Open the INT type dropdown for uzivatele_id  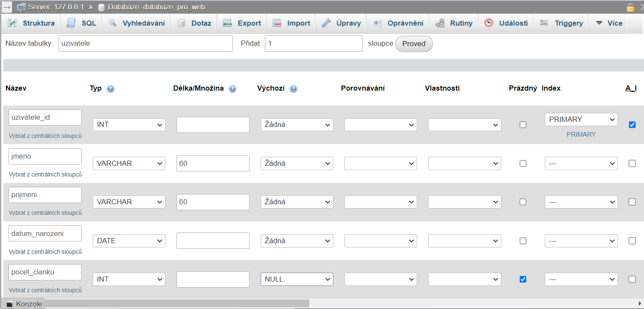[x=129, y=125]
